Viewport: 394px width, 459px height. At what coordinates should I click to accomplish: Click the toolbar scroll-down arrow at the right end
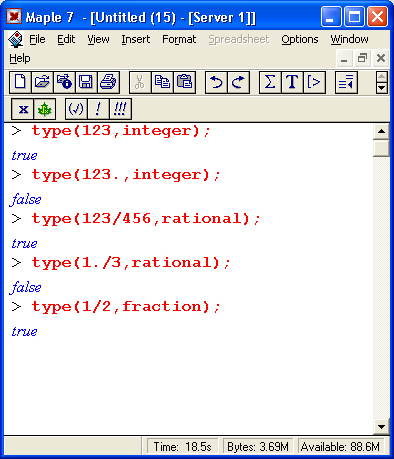[x=382, y=88]
